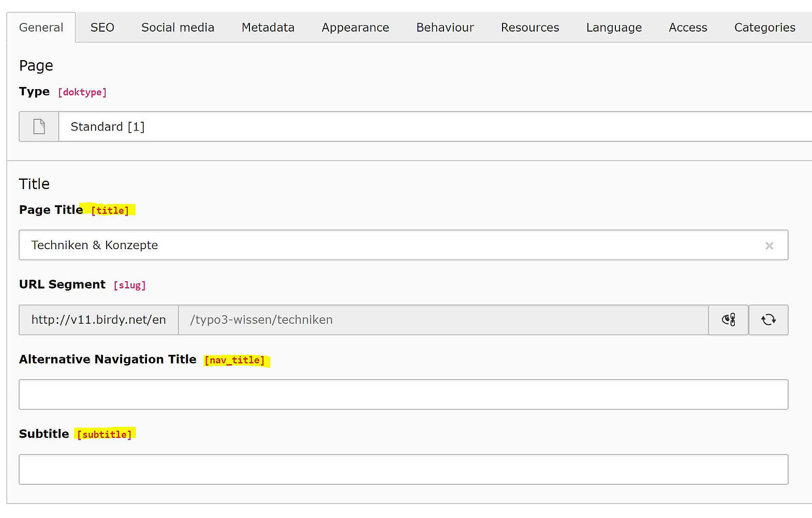Go to the Metadata tab
Image resolution: width=812 pixels, height=518 pixels.
click(x=268, y=27)
